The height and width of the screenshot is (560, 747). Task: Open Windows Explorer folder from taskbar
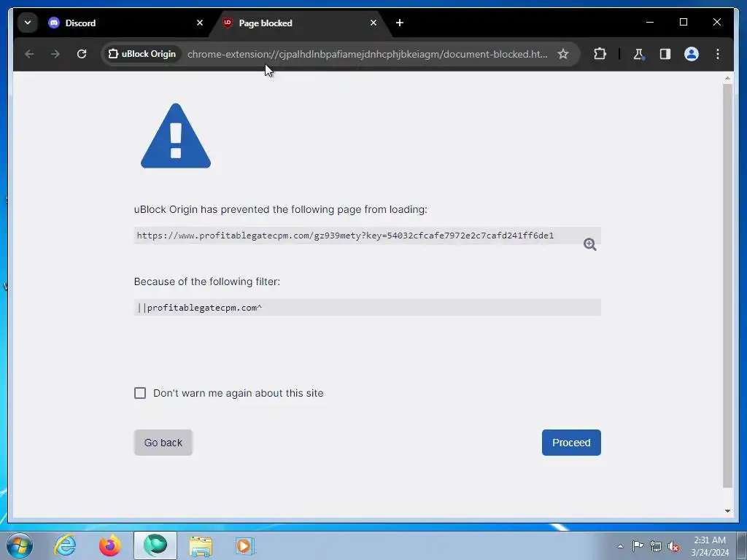pyautogui.click(x=201, y=545)
